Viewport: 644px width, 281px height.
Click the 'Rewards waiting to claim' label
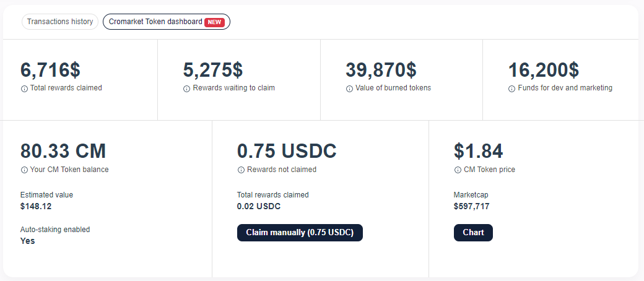[x=233, y=88]
